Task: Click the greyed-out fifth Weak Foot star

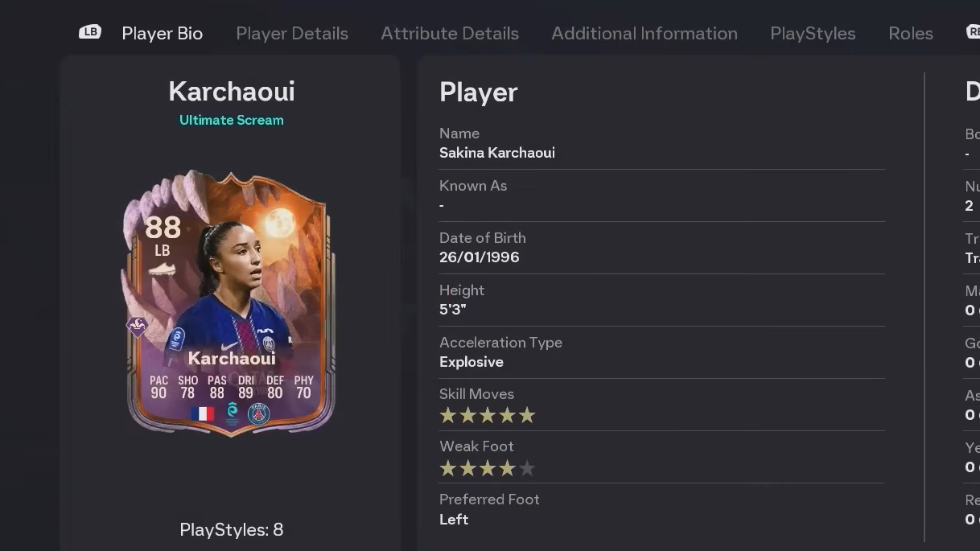Action: click(x=527, y=468)
